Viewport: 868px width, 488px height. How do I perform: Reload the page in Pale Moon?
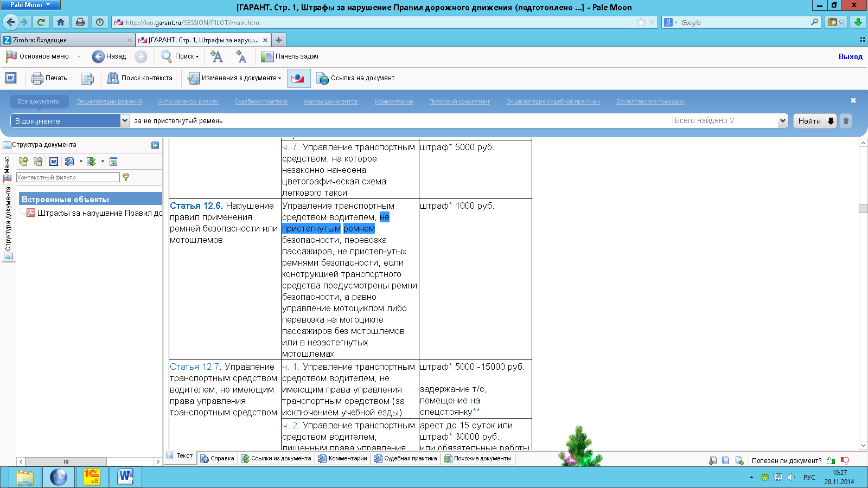(41, 22)
